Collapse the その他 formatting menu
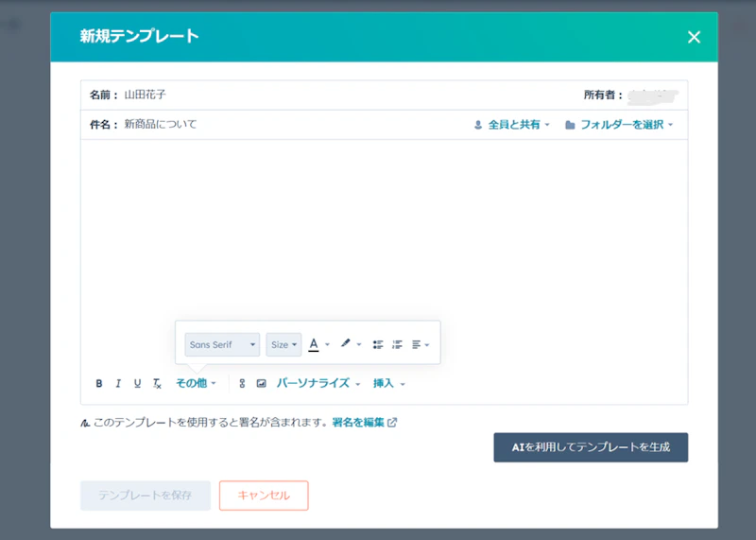This screenshot has width=756, height=540. [196, 383]
